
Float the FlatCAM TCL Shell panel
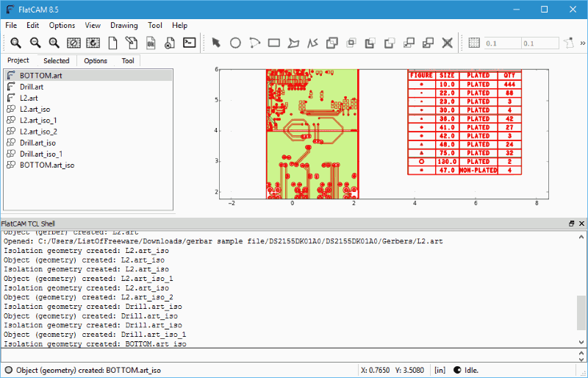pos(572,224)
